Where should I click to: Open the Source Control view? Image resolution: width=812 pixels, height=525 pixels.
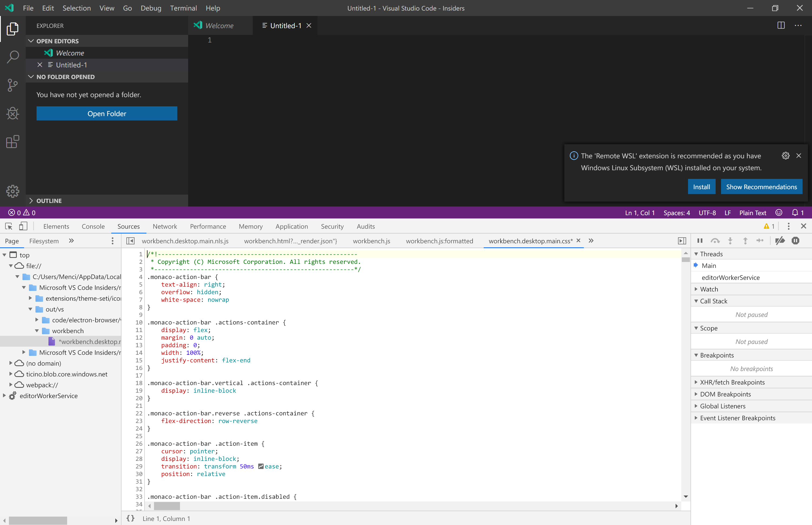pyautogui.click(x=13, y=85)
